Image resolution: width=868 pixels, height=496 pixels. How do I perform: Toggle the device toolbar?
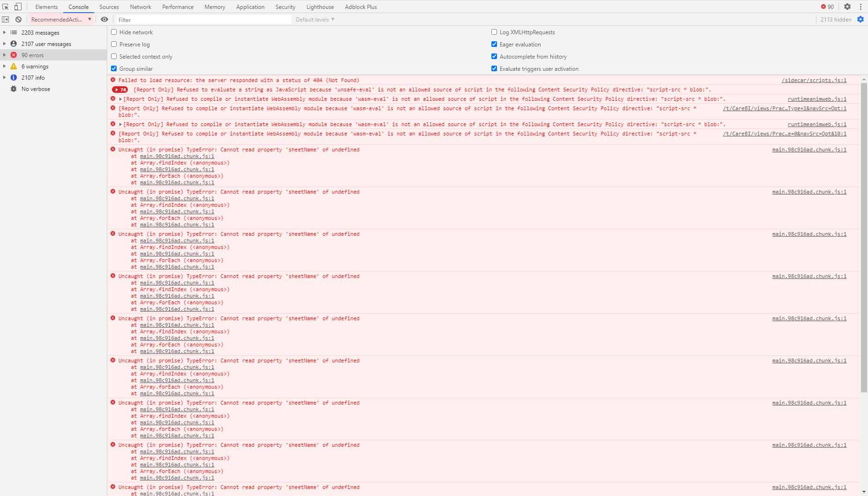[17, 7]
